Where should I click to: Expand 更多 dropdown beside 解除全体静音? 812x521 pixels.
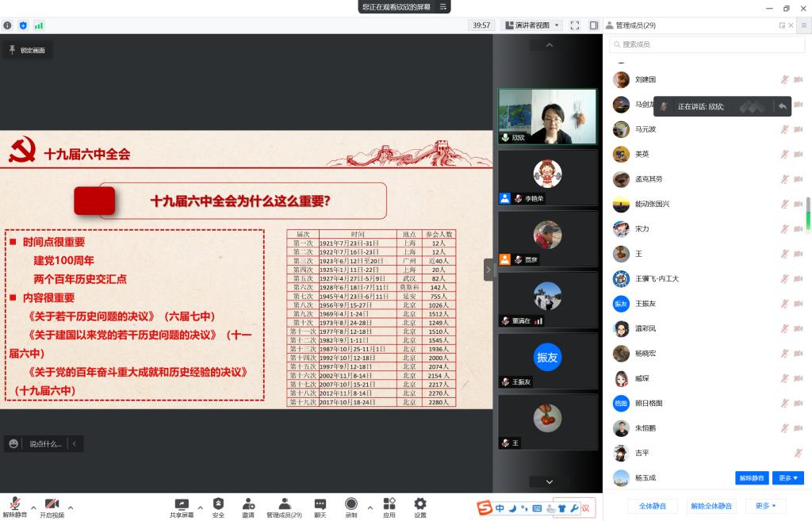(x=766, y=505)
